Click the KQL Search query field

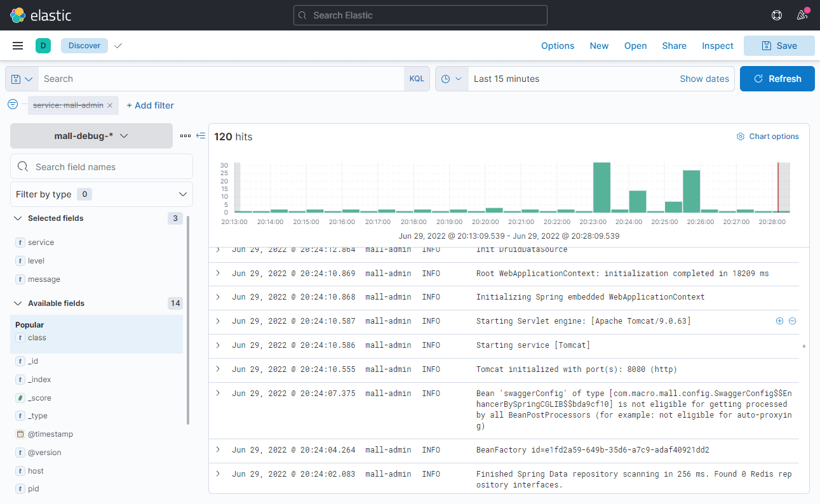(x=221, y=79)
